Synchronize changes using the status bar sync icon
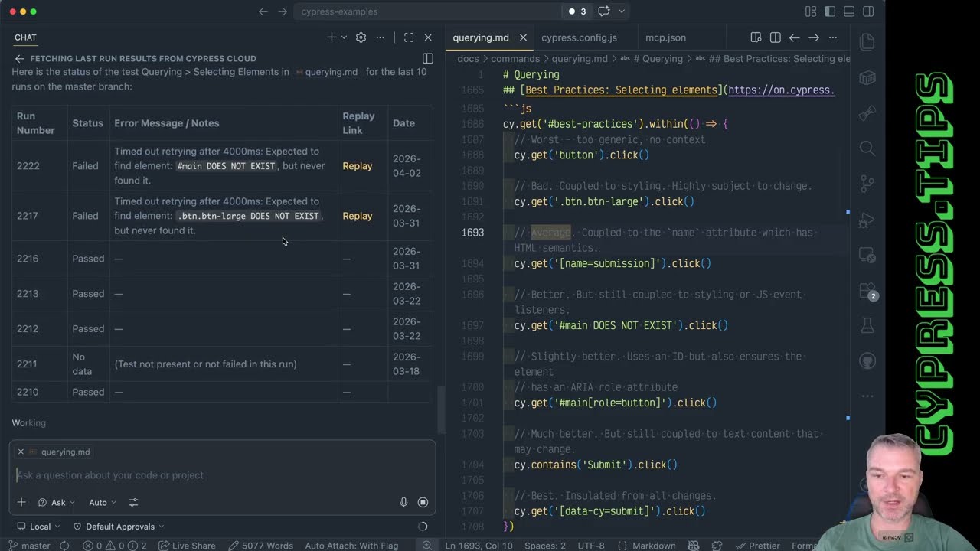 (x=64, y=546)
